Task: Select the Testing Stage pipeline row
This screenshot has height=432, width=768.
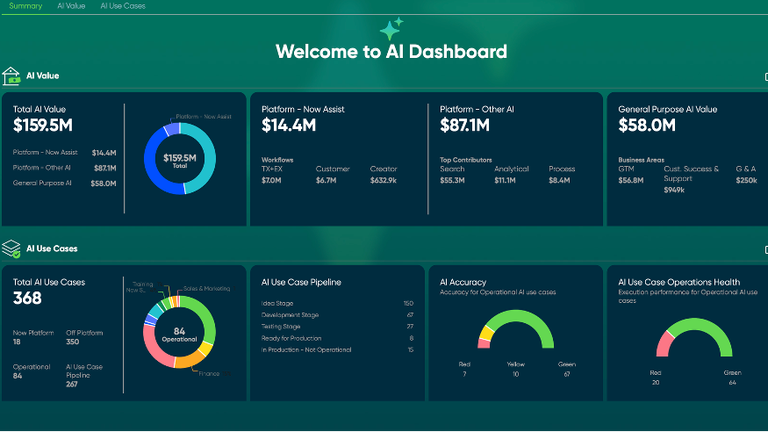Action: click(x=337, y=327)
